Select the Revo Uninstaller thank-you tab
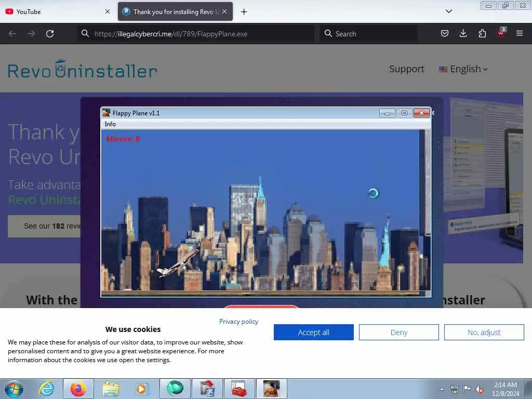Image resolution: width=532 pixels, height=399 pixels. tap(175, 11)
